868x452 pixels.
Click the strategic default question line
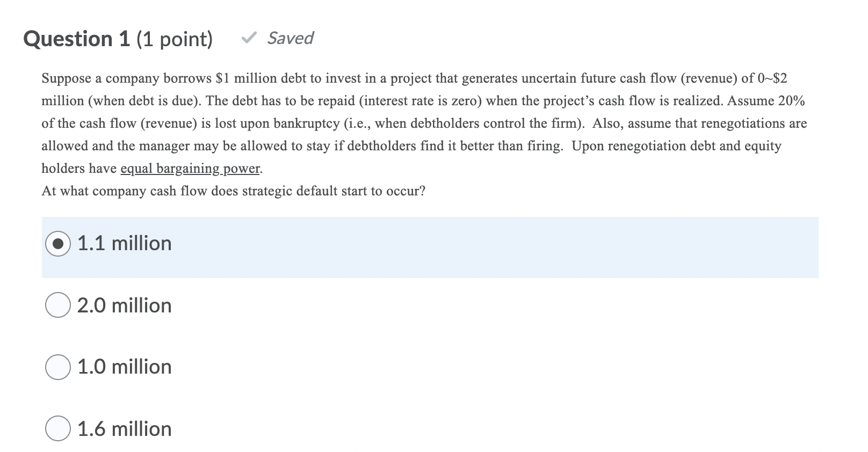point(233,191)
